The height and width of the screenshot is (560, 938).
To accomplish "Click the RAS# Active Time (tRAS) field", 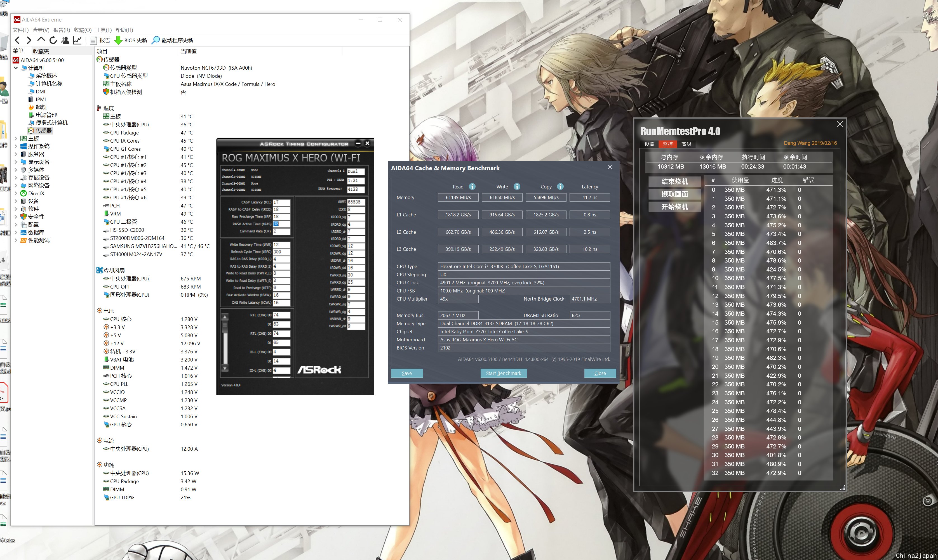I will pyautogui.click(x=281, y=224).
